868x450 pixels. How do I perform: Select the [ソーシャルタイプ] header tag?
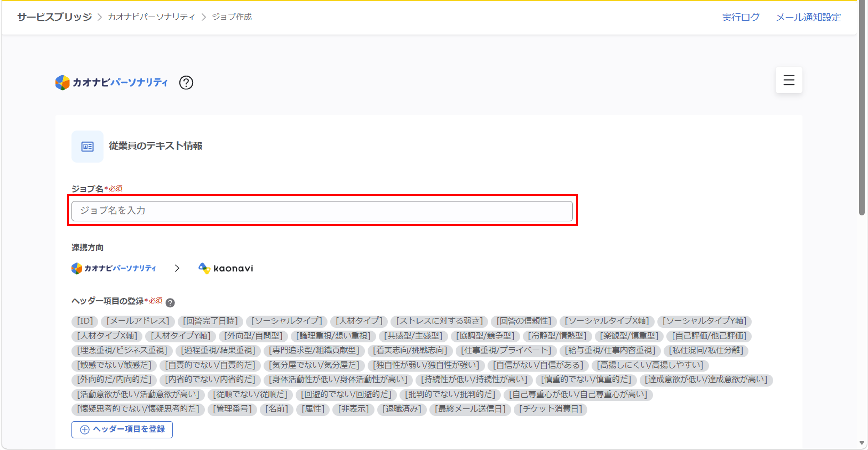click(287, 321)
